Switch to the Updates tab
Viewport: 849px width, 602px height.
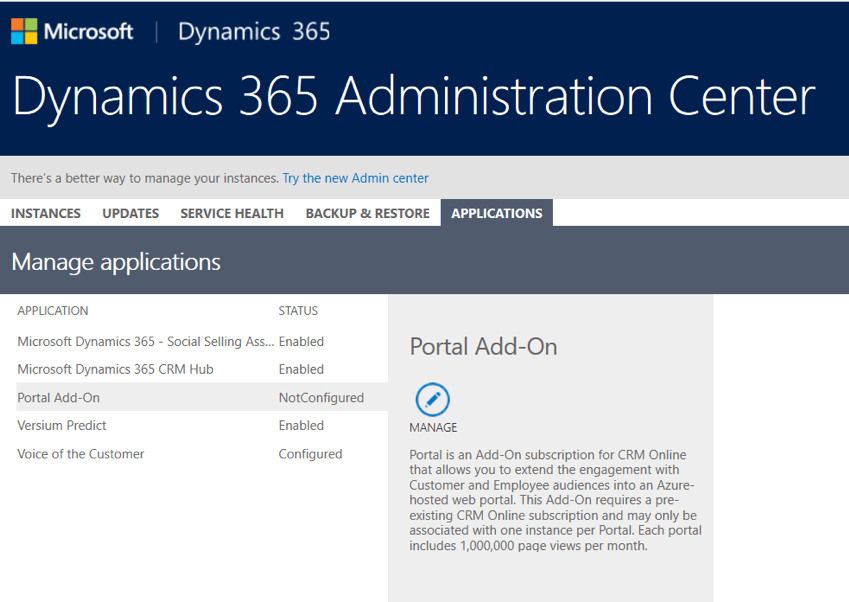point(130,213)
